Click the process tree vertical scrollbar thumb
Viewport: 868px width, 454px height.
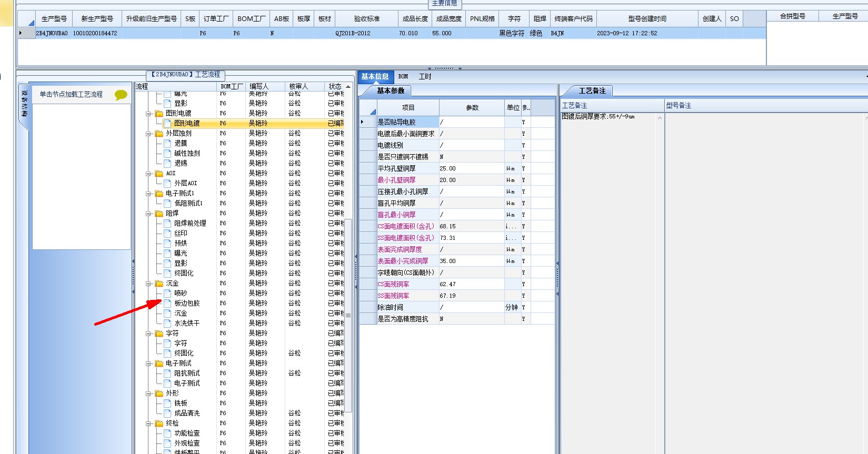pos(348,315)
